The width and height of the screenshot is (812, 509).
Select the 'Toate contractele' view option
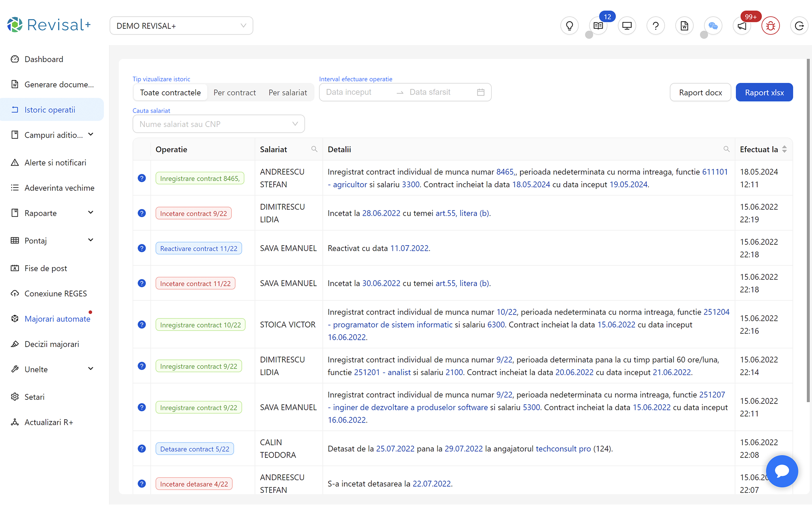[170, 93]
